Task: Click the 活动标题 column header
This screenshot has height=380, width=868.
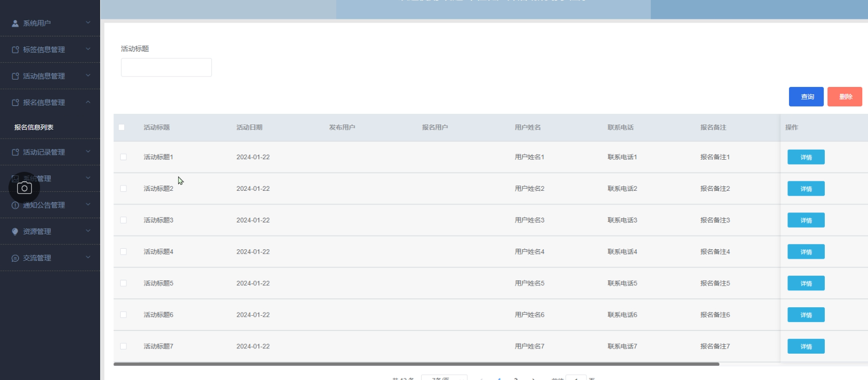Action: pyautogui.click(x=157, y=128)
